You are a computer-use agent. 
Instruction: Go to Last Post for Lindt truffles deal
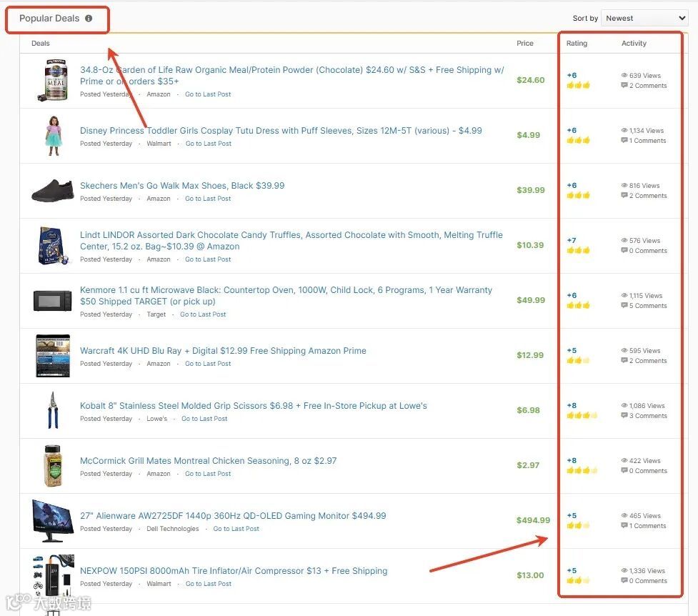[208, 259]
